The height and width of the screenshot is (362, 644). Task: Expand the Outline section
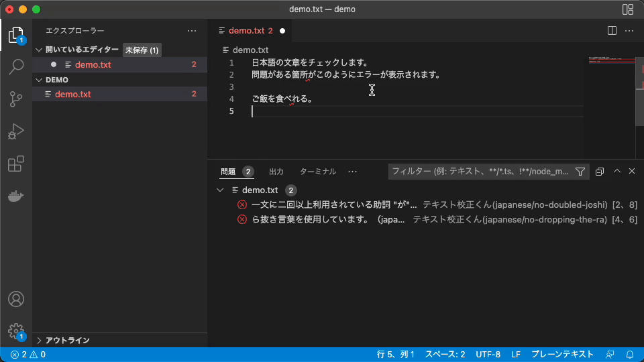tap(39, 340)
